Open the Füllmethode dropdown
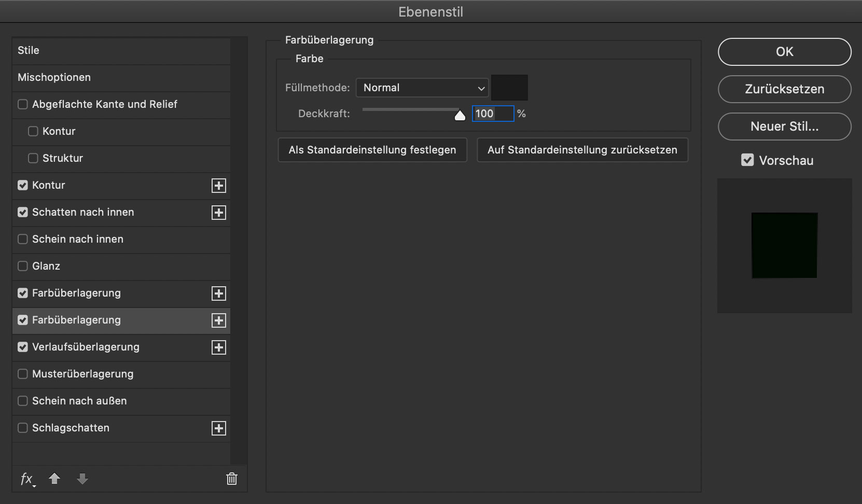This screenshot has width=862, height=504. pos(422,88)
